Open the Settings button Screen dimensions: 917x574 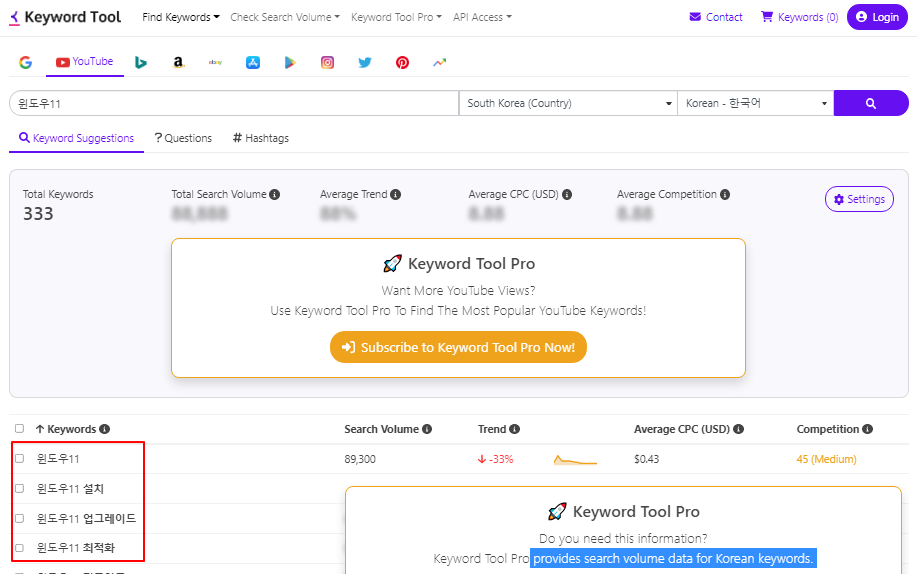(859, 199)
